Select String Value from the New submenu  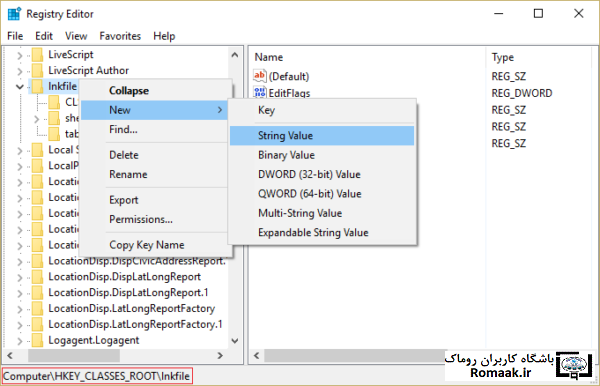[x=322, y=136]
